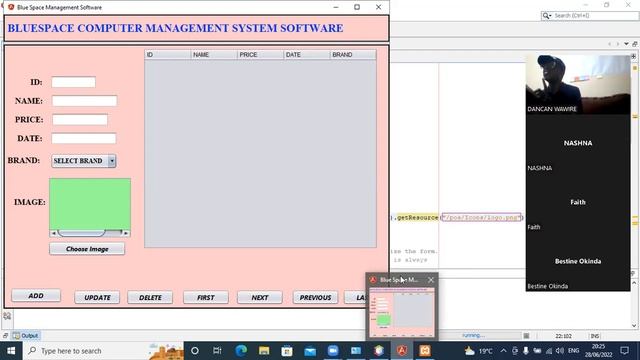Maximize the Blue Space Management window

(x=357, y=7)
